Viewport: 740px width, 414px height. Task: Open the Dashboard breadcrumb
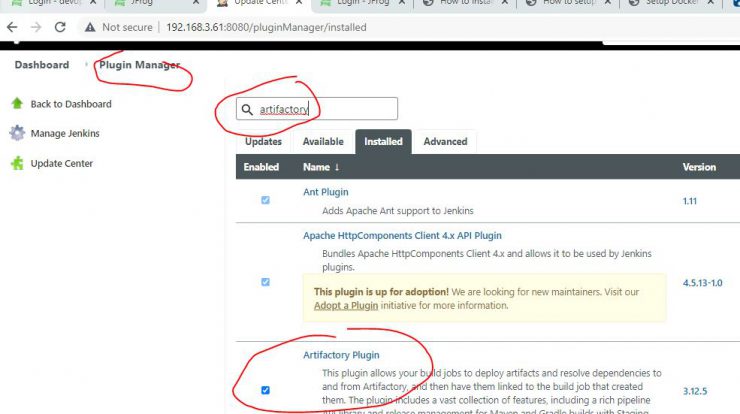(x=42, y=65)
